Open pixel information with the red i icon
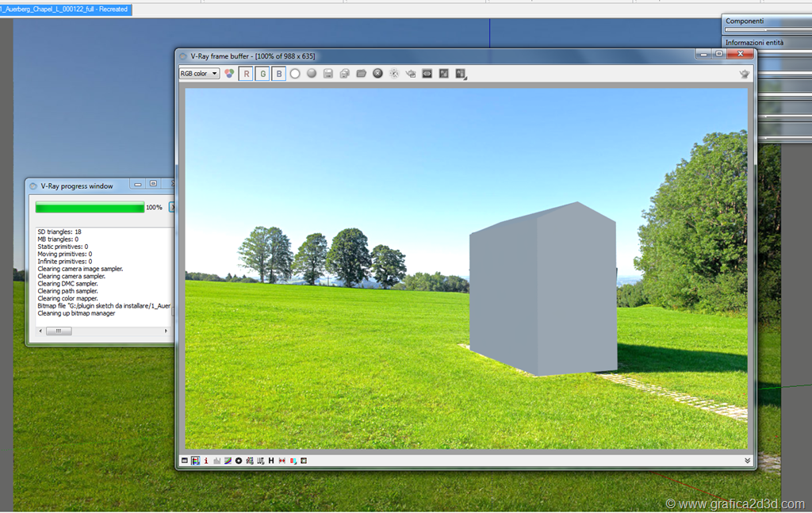Screen dimensions: 812x513 206,461
